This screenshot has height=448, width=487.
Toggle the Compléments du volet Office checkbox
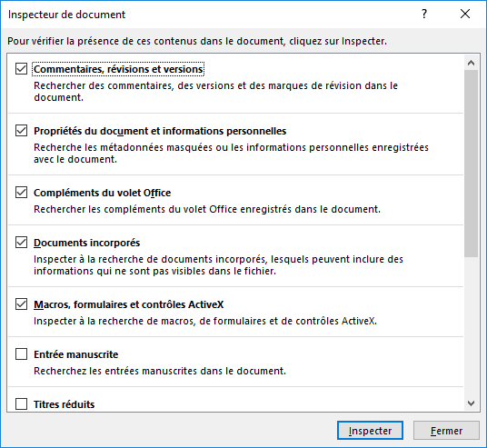pyautogui.click(x=21, y=193)
